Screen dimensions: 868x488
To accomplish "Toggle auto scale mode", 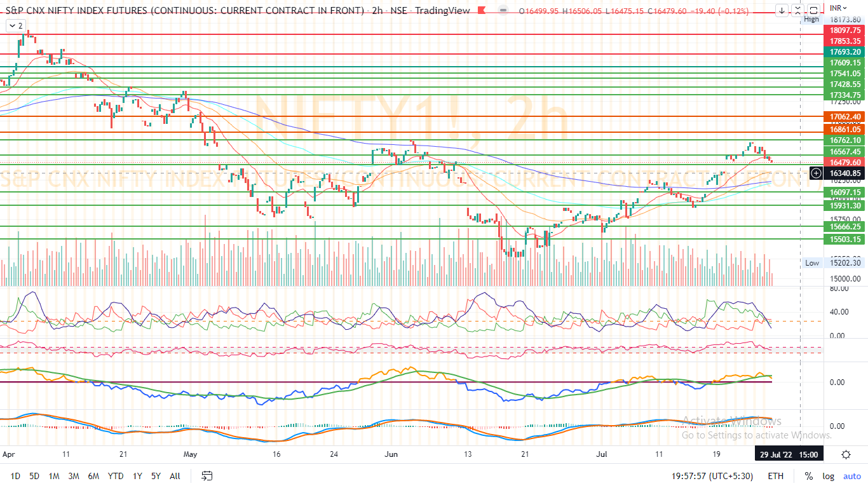I will tap(852, 476).
